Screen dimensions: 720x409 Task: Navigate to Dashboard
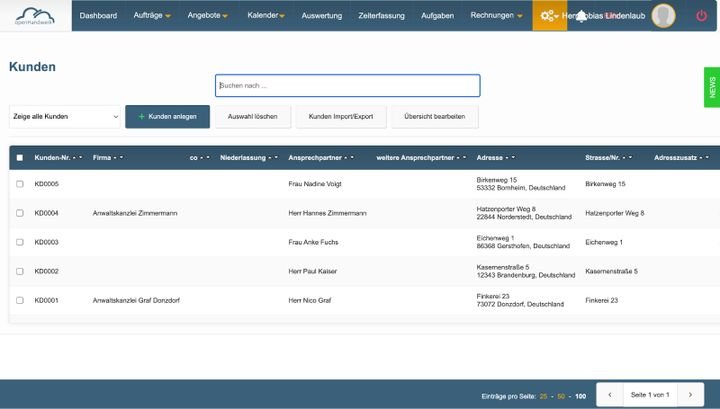[x=98, y=16]
